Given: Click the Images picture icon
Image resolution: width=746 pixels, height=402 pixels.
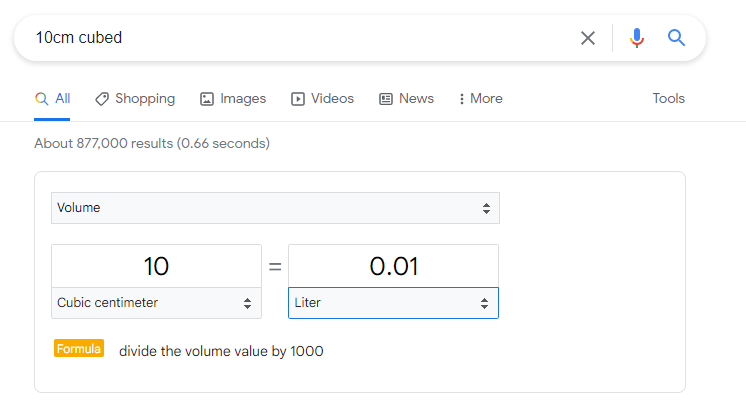Looking at the screenshot, I should click(x=207, y=99).
